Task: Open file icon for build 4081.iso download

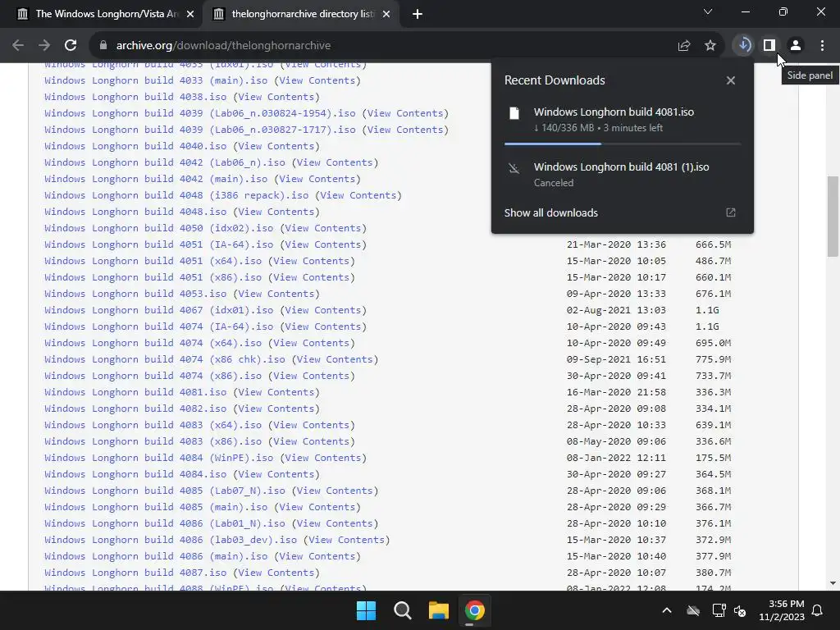Action: tap(514, 113)
